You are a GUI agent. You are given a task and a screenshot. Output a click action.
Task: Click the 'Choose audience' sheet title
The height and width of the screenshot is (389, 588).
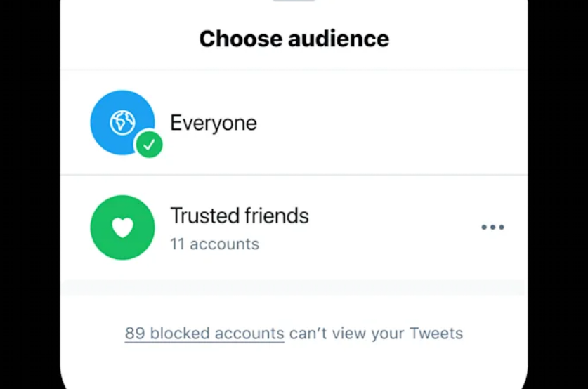(x=294, y=39)
